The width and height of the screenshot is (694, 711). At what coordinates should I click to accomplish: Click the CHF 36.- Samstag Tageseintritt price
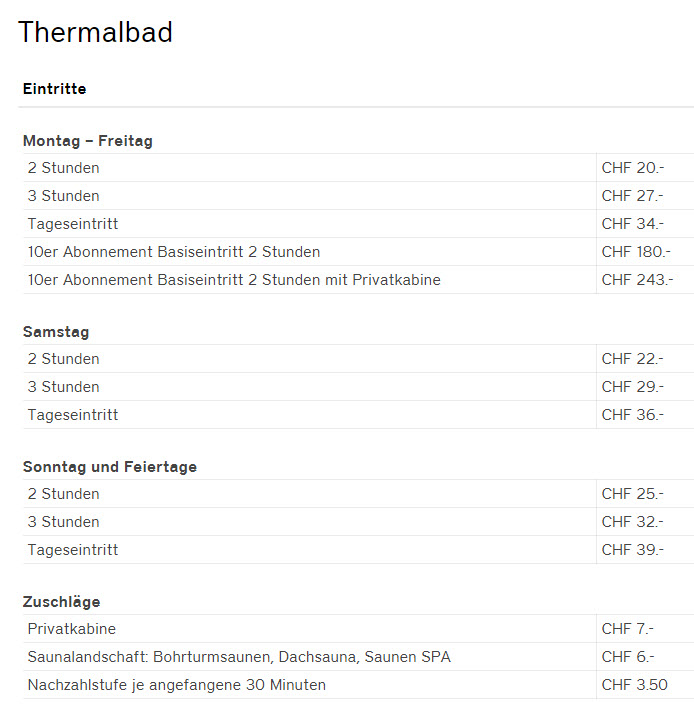[x=632, y=415]
